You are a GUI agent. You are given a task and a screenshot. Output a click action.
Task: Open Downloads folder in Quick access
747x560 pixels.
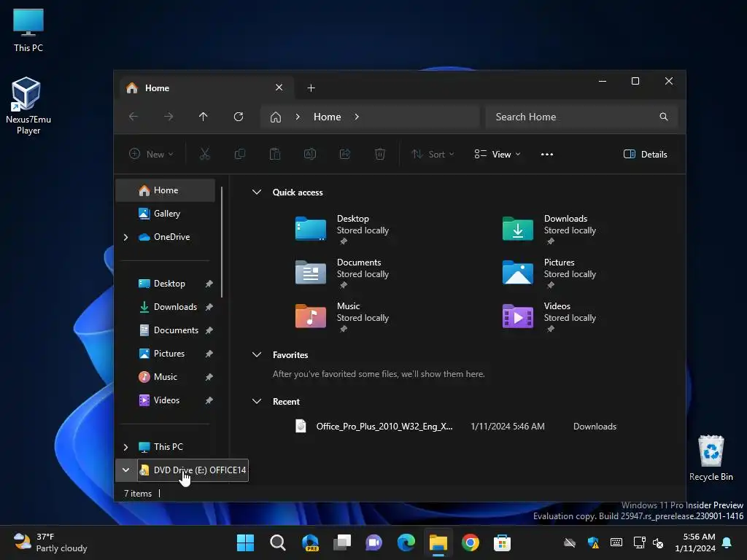click(x=549, y=230)
